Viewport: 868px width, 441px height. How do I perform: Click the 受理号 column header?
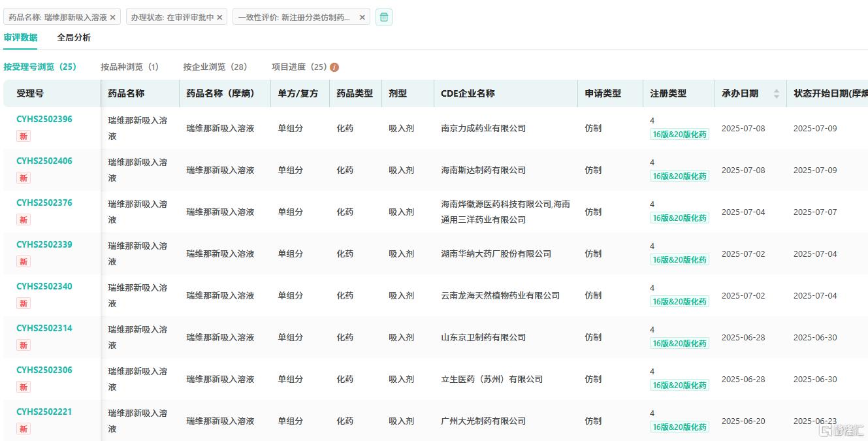pyautogui.click(x=30, y=93)
